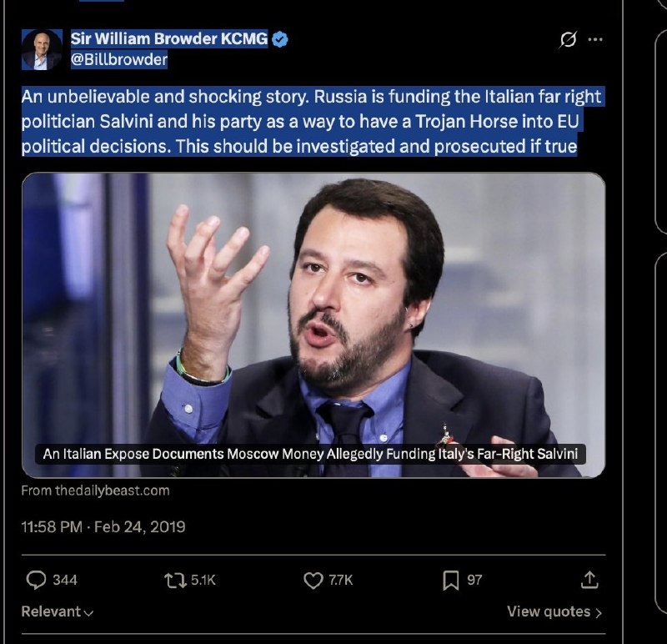Screen dimensions: 667x644
Task: Repost using the retweet arrows icon
Action: pyautogui.click(x=176, y=580)
